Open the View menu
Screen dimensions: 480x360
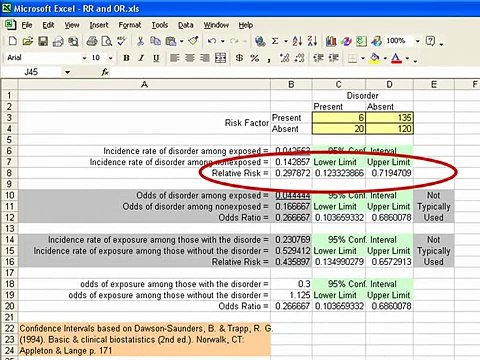coord(72,25)
